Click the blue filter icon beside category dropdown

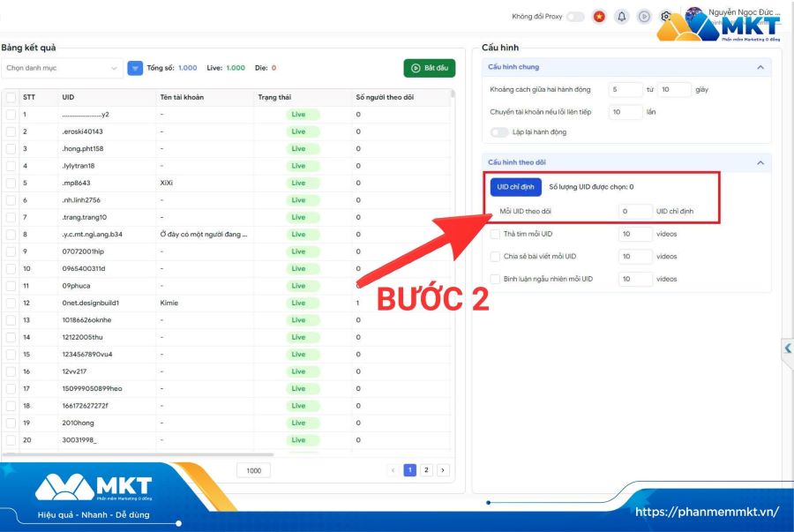135,68
